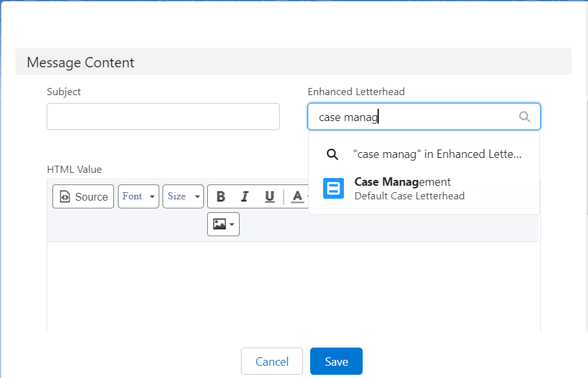Click the magnifier icon in Enhanced Letterhead field
This screenshot has height=378, width=588.
[525, 117]
